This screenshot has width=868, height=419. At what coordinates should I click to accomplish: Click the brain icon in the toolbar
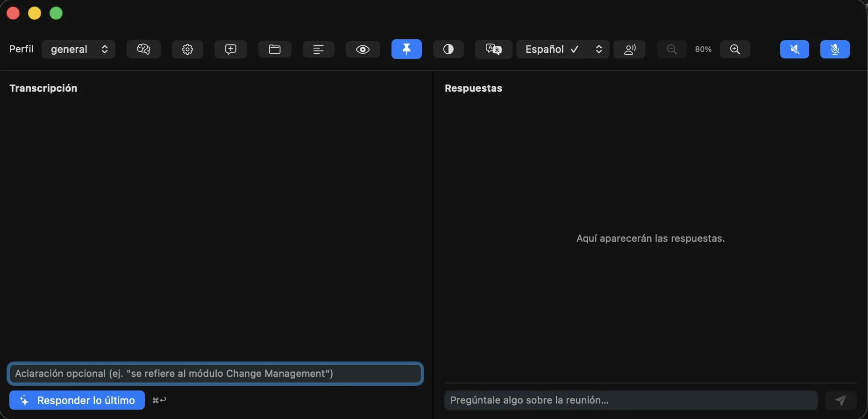coord(143,49)
